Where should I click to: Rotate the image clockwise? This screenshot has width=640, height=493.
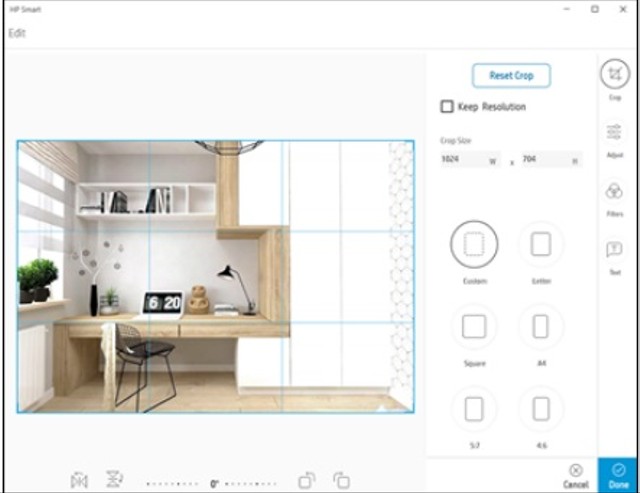pos(342,480)
